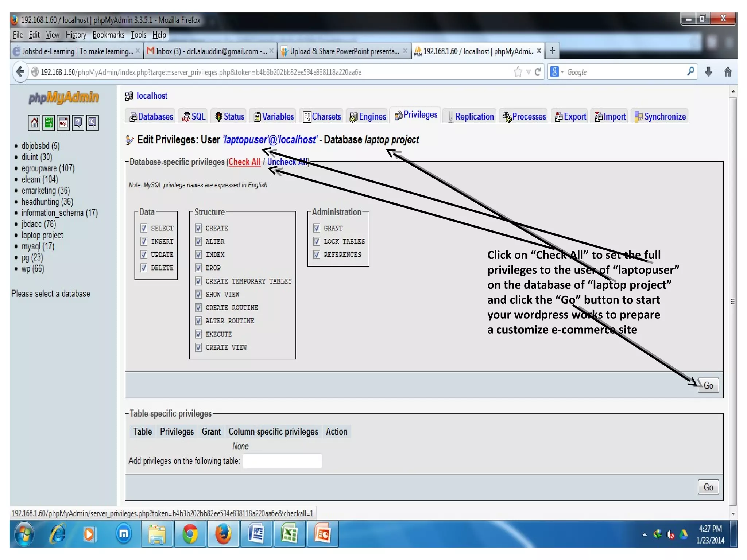Expand the search engine selector dropdown
Viewport: 747px width, 560px height.
tap(557, 72)
